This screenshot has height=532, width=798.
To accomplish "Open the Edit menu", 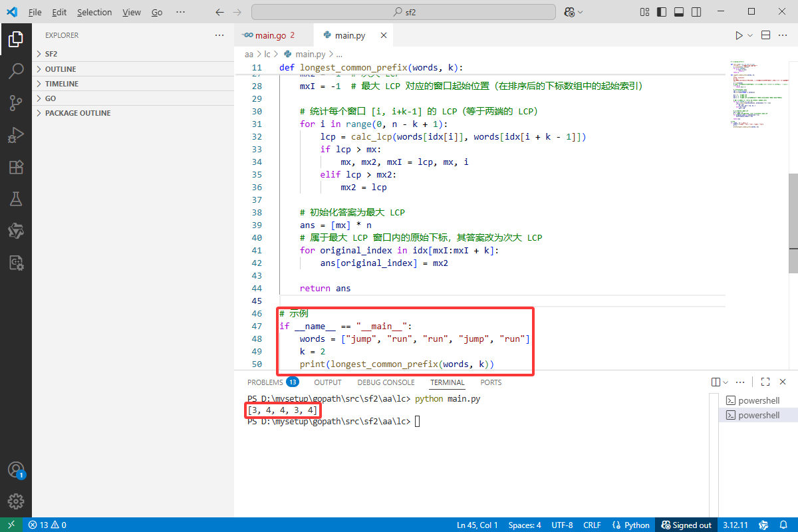I will click(59, 12).
